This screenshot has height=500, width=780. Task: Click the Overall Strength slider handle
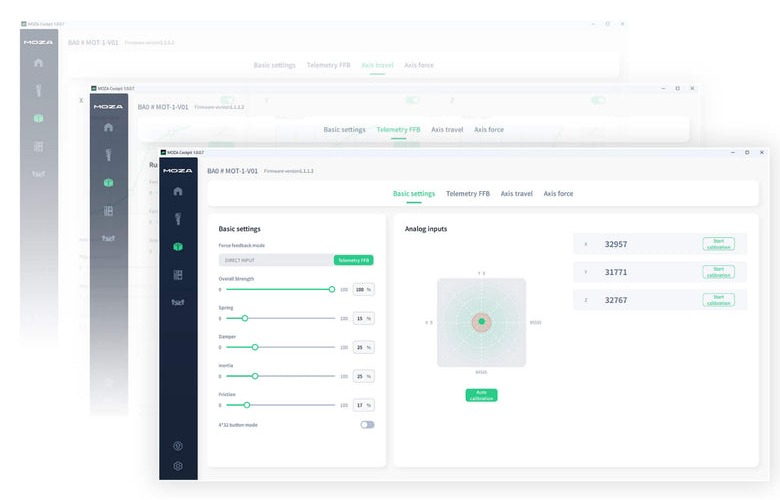coord(332,289)
